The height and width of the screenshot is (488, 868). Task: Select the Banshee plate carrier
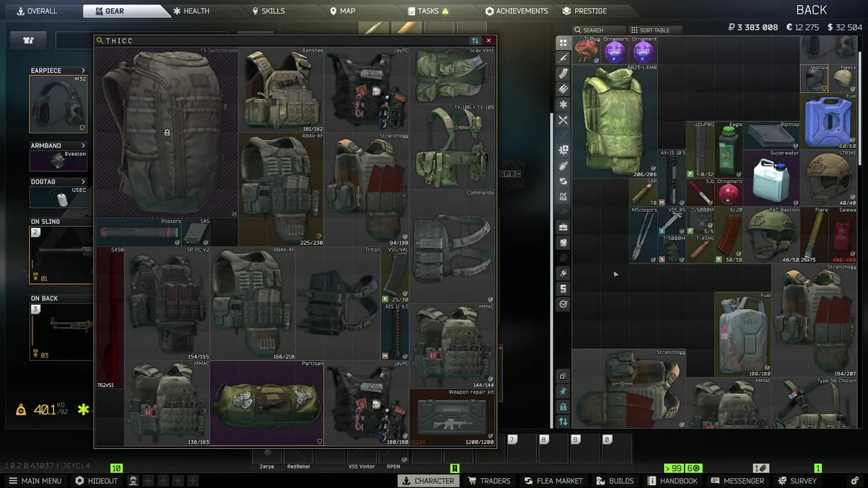point(281,89)
